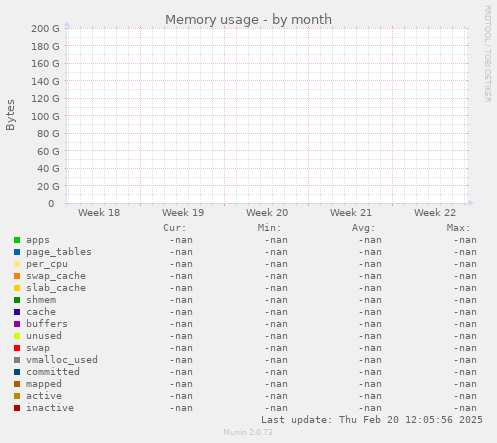Click the green apps legend swatch
The image size is (497, 443).
(17, 240)
